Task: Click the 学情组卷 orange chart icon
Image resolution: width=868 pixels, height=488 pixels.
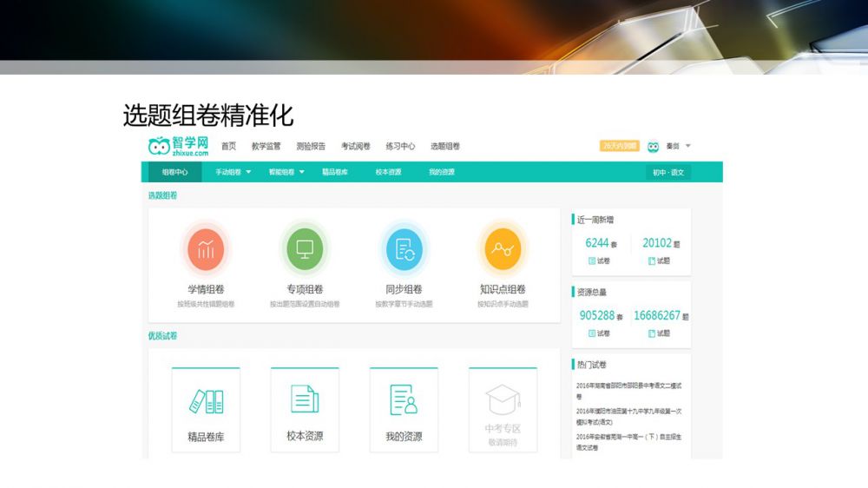Action: (x=206, y=250)
